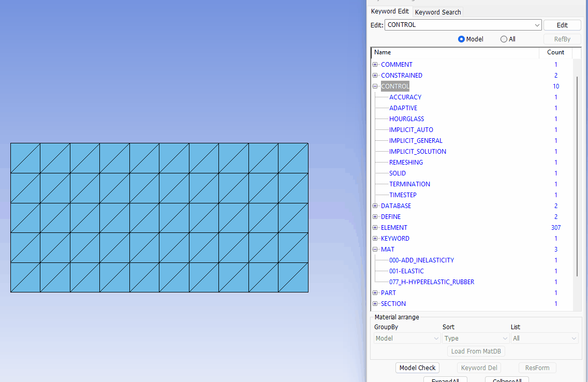Select 077_H-HYPERELASTIC_RUBBER material
Image resolution: width=588 pixels, height=382 pixels.
pyautogui.click(x=431, y=282)
